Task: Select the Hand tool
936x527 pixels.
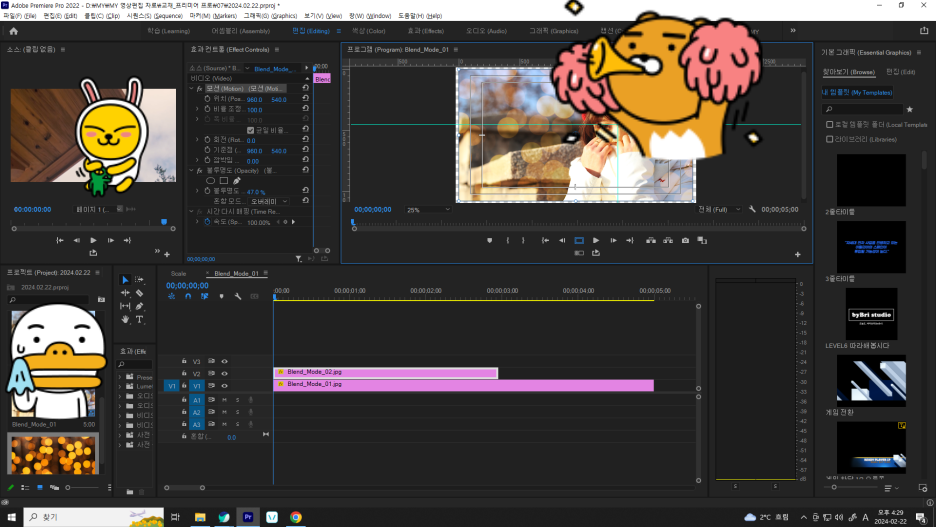Action: click(x=125, y=319)
